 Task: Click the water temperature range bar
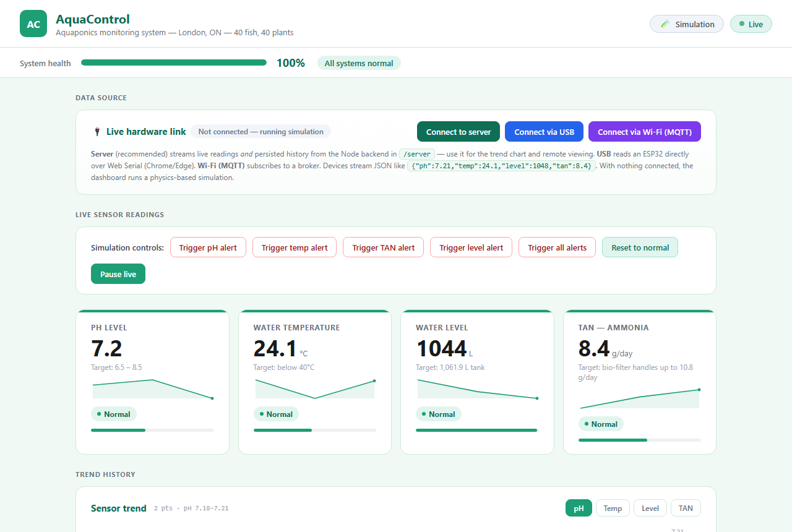point(315,430)
